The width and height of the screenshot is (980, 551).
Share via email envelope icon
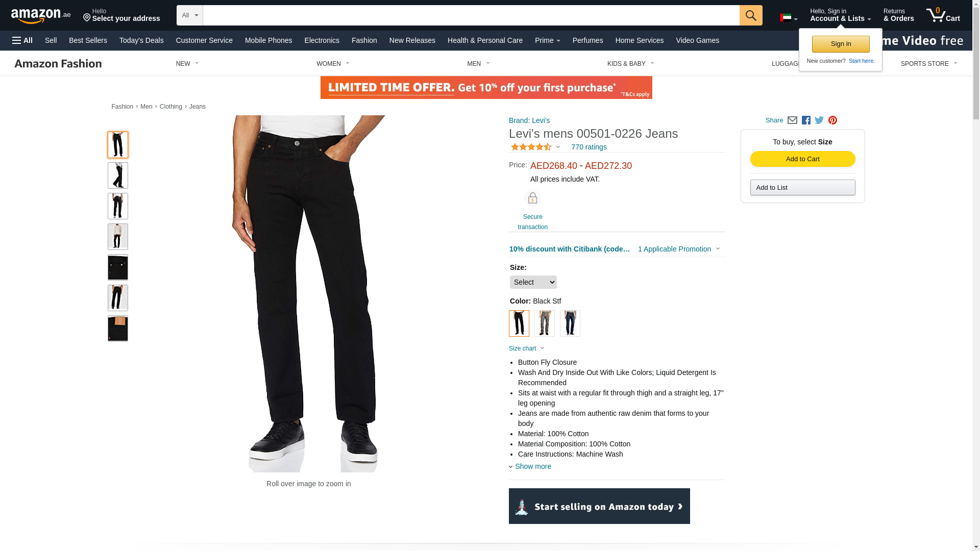792,120
